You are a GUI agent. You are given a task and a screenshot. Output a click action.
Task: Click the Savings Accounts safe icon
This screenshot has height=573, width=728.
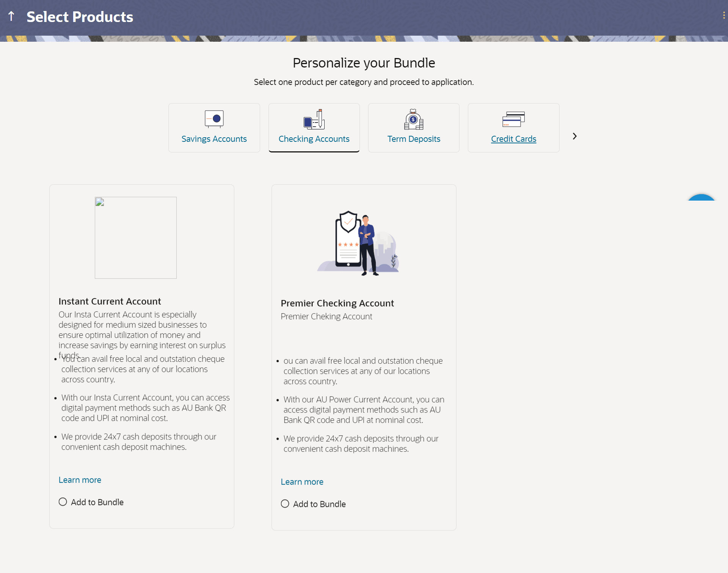[214, 119]
